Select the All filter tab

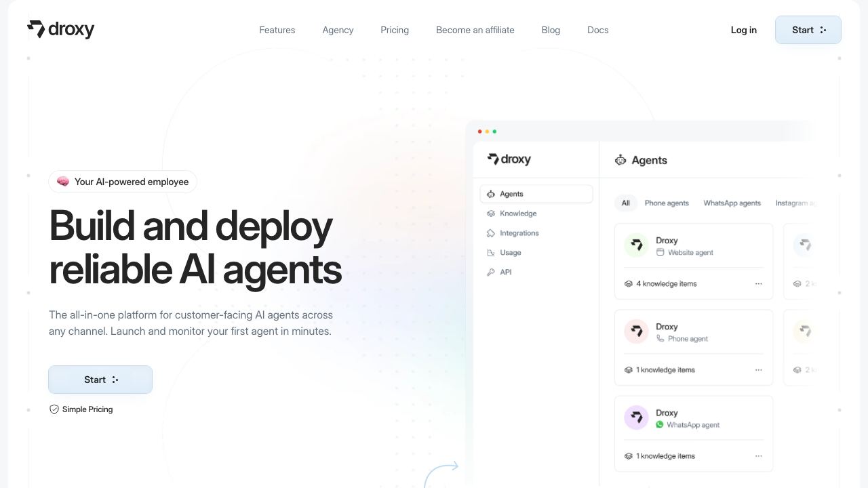(626, 203)
